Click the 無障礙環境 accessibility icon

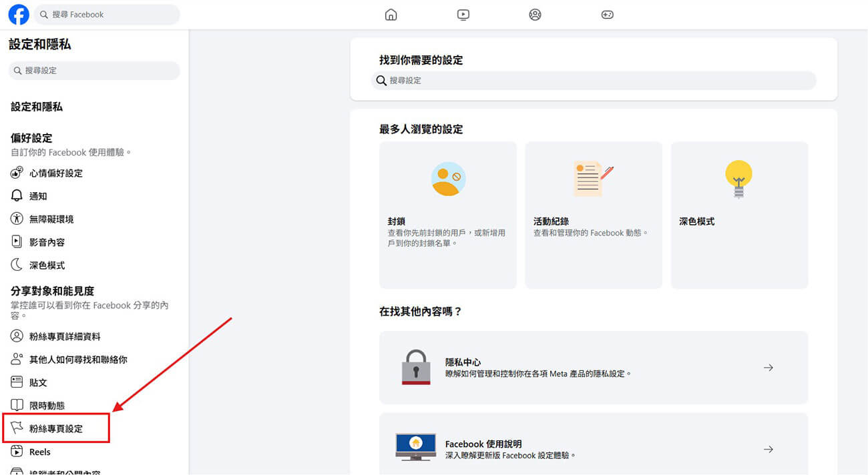coord(17,219)
